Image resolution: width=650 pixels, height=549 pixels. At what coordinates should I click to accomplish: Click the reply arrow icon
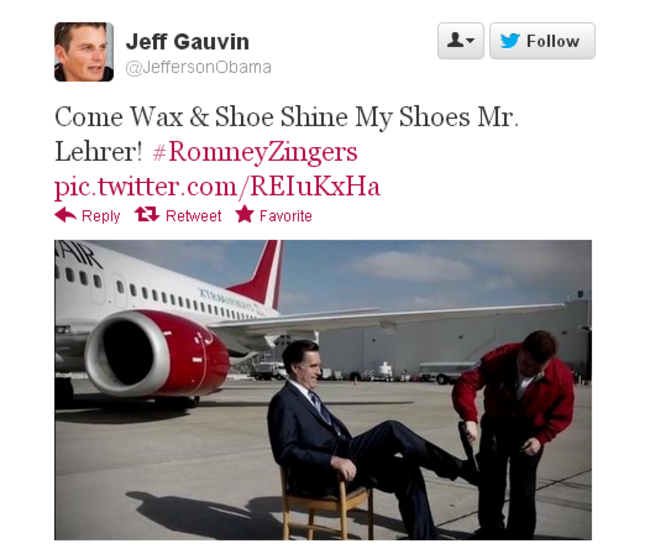click(65, 215)
